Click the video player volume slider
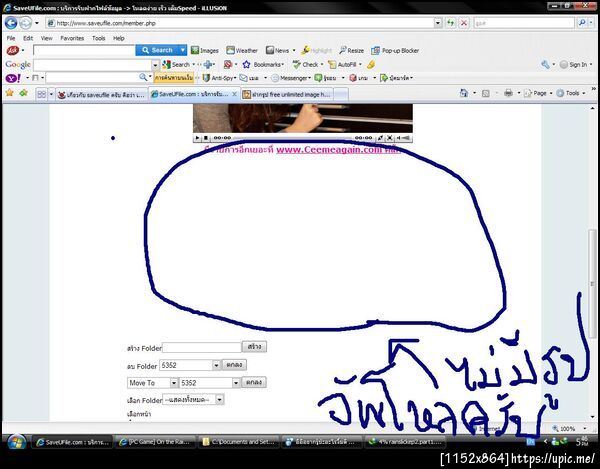The image size is (600, 469). pos(406,138)
